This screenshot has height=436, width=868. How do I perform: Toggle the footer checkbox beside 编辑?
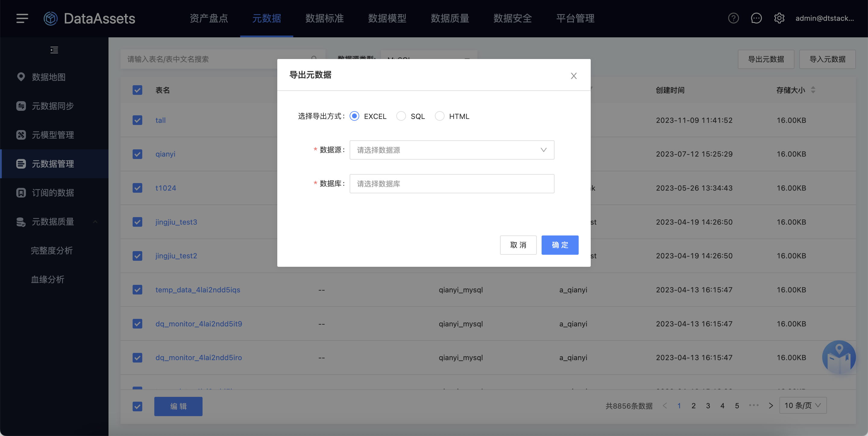137,406
